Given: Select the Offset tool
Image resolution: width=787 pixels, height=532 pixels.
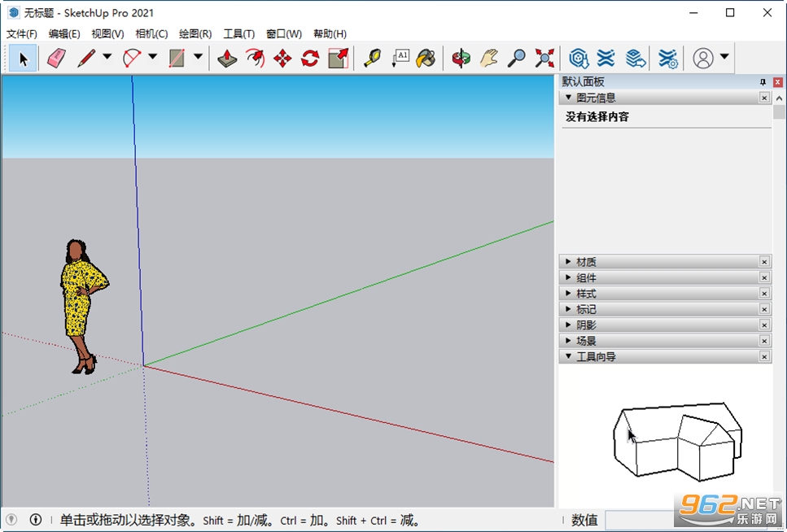Looking at the screenshot, I should pos(255,59).
